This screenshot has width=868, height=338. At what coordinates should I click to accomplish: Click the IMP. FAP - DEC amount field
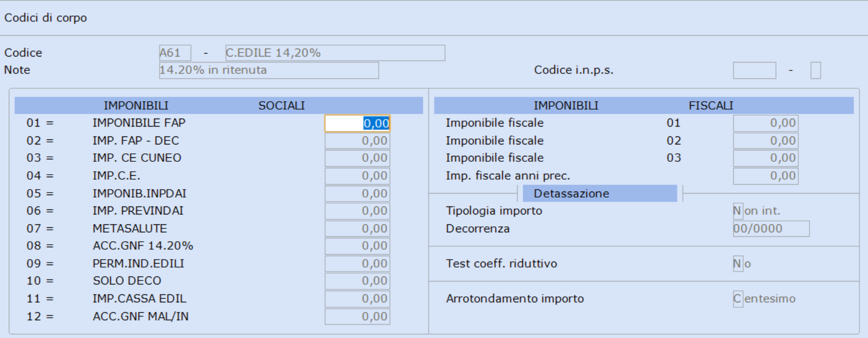(x=357, y=140)
